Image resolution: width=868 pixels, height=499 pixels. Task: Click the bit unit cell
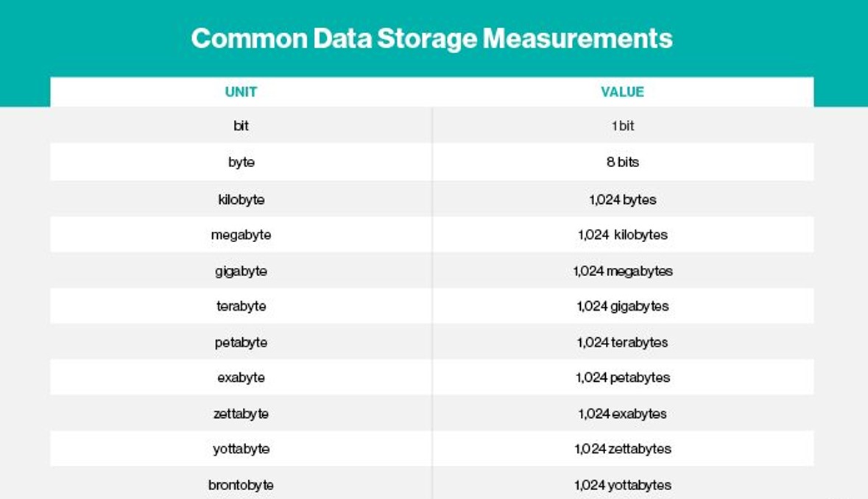coord(241,126)
